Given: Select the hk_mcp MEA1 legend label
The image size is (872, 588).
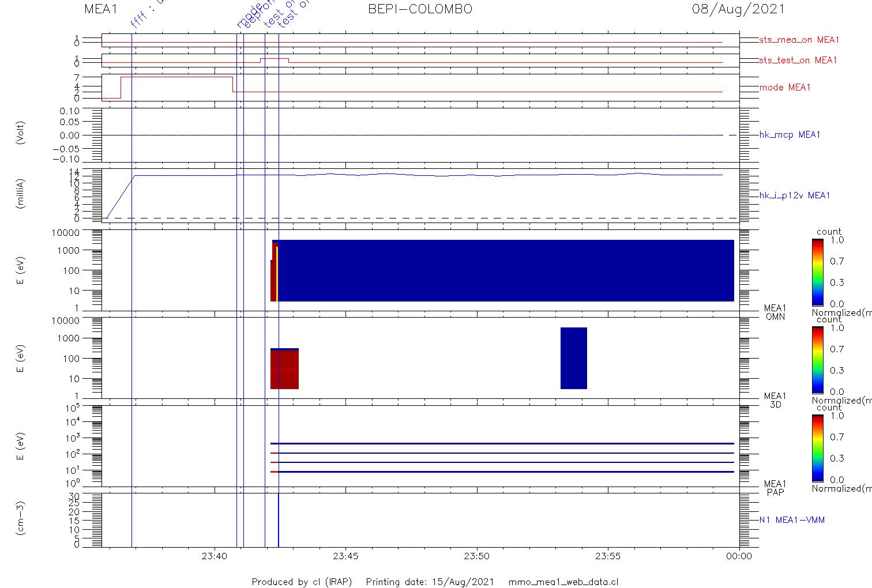Looking at the screenshot, I should click(790, 135).
